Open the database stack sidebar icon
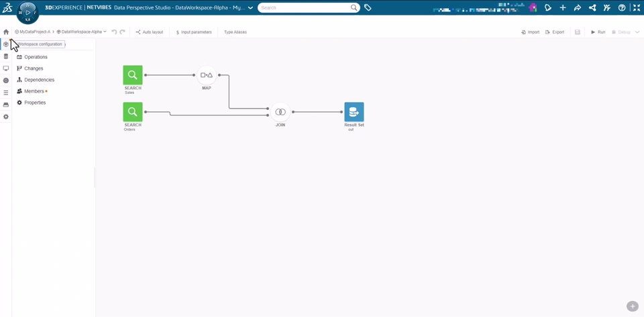This screenshot has width=644, height=317. (x=6, y=56)
